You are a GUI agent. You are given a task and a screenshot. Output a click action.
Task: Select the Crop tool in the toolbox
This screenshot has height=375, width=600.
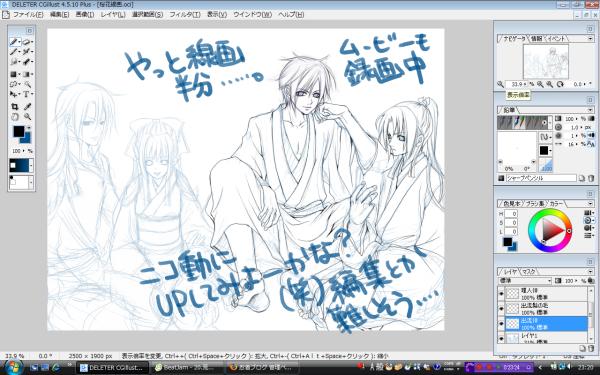point(15,106)
